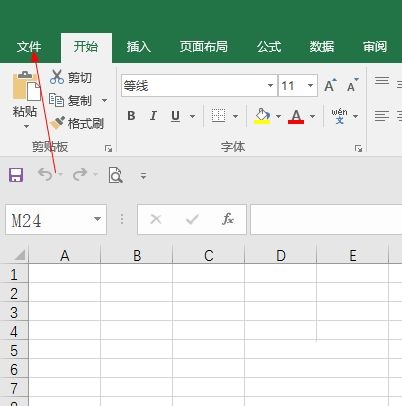402x406 pixels.
Task: Click the wén phonetic guide icon
Action: 339,116
